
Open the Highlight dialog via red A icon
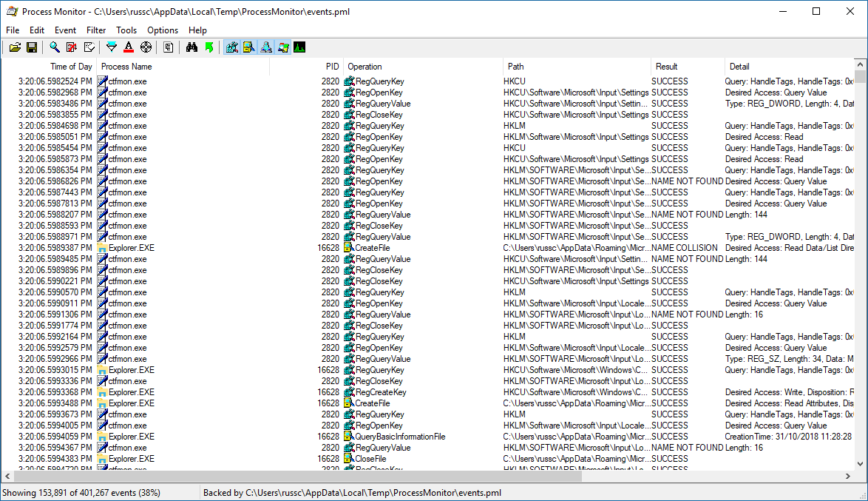tap(129, 47)
